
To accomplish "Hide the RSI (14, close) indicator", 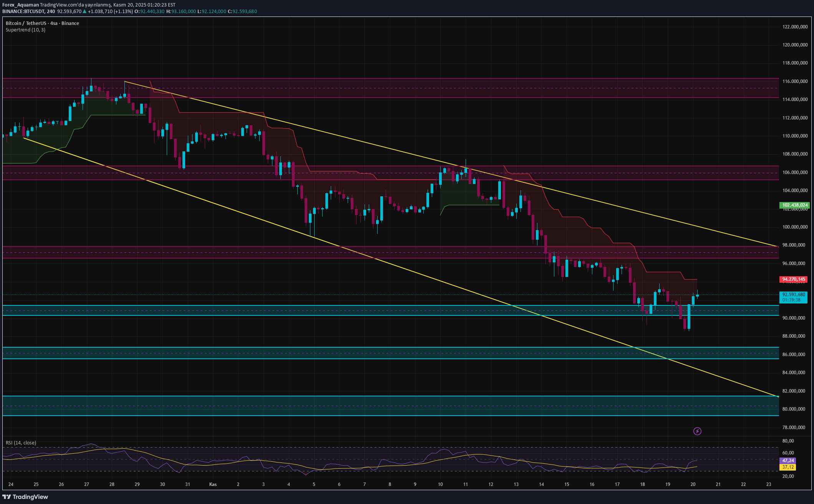I will tap(20, 443).
